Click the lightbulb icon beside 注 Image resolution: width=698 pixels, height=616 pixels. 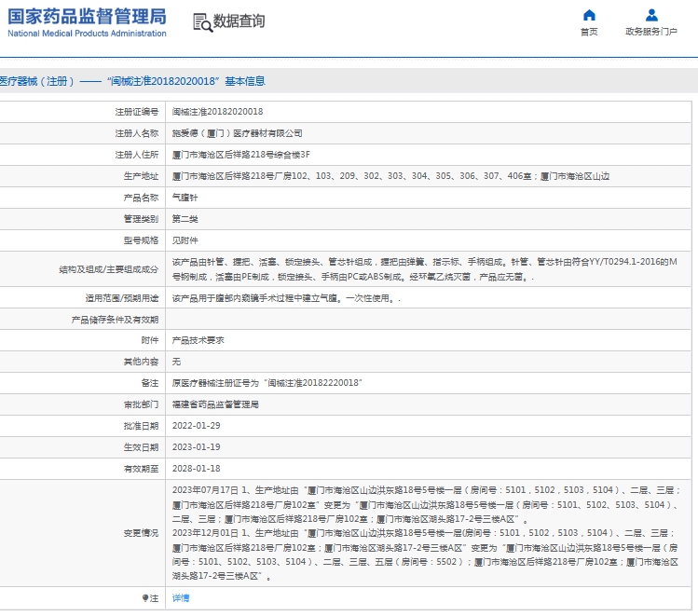tap(145, 597)
